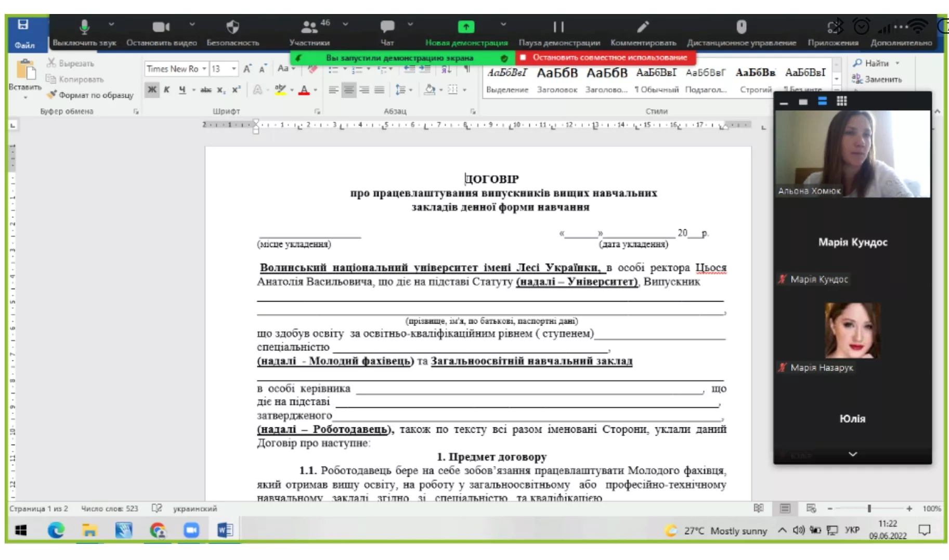Toggle italic text formatting
The image size is (949, 560).
(167, 90)
